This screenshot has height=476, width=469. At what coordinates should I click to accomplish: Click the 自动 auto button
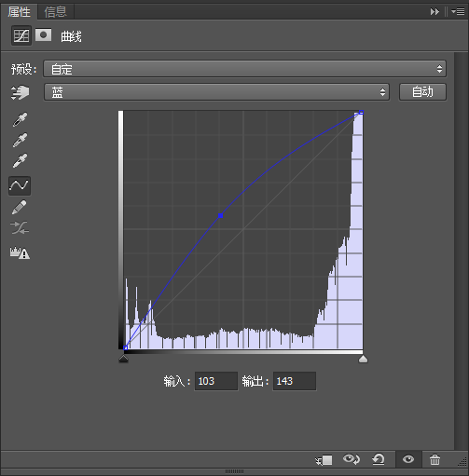click(x=422, y=92)
